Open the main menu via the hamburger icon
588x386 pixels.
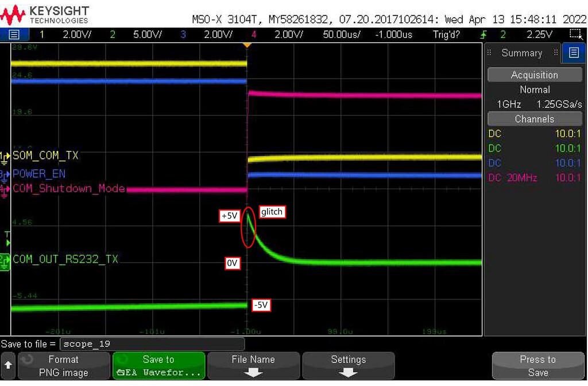coord(14,34)
